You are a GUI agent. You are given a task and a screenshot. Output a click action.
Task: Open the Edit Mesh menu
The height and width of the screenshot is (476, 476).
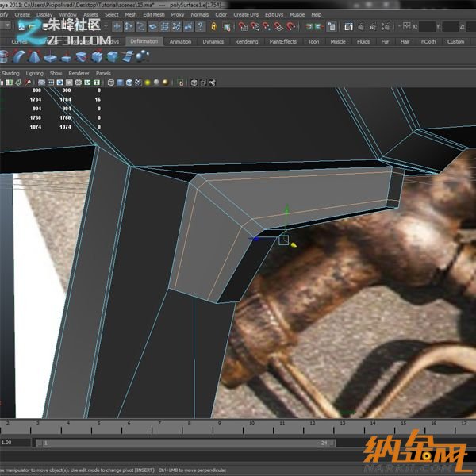[154, 14]
